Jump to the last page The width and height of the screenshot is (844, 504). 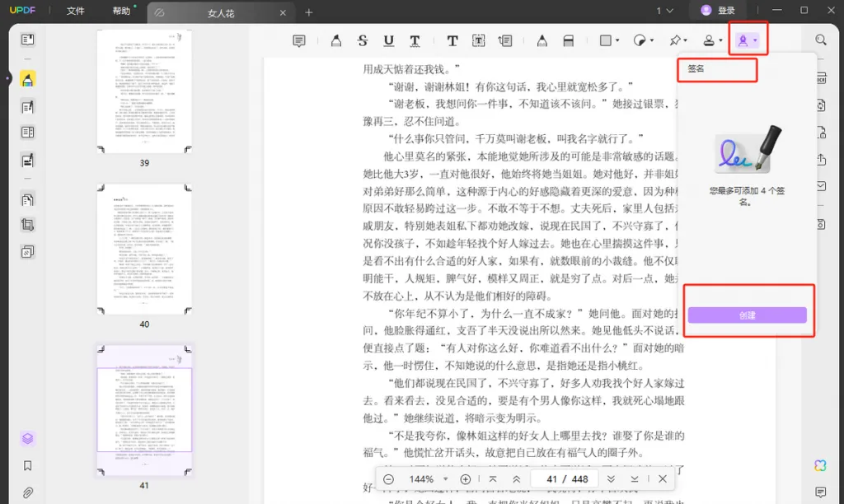pyautogui.click(x=634, y=479)
